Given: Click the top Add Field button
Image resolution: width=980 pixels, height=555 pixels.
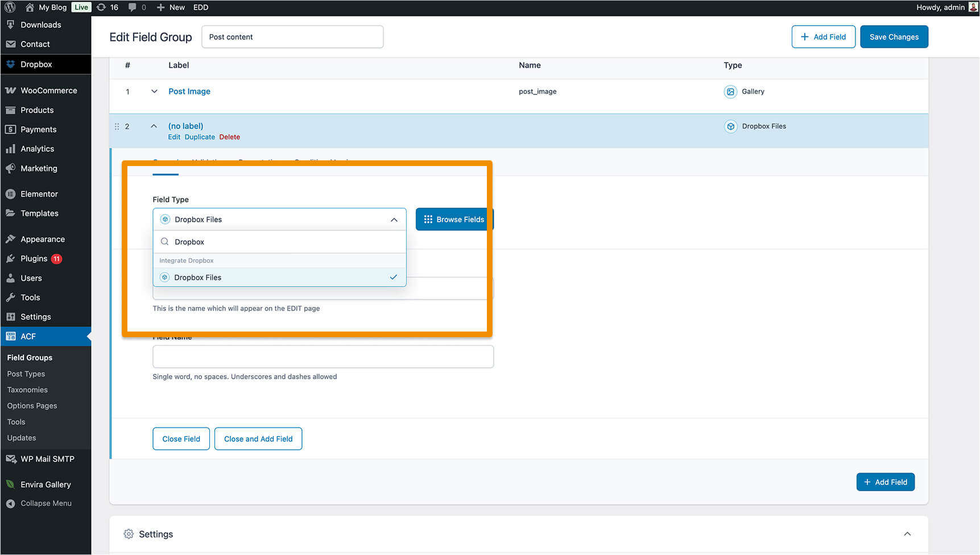Looking at the screenshot, I should [823, 37].
